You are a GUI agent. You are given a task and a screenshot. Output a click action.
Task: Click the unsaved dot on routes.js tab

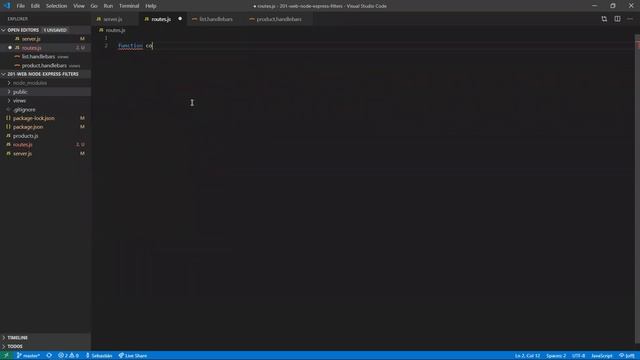coord(180,19)
